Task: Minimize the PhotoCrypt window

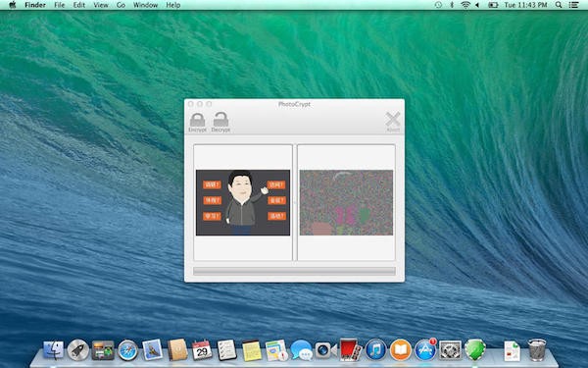Action: (x=200, y=104)
